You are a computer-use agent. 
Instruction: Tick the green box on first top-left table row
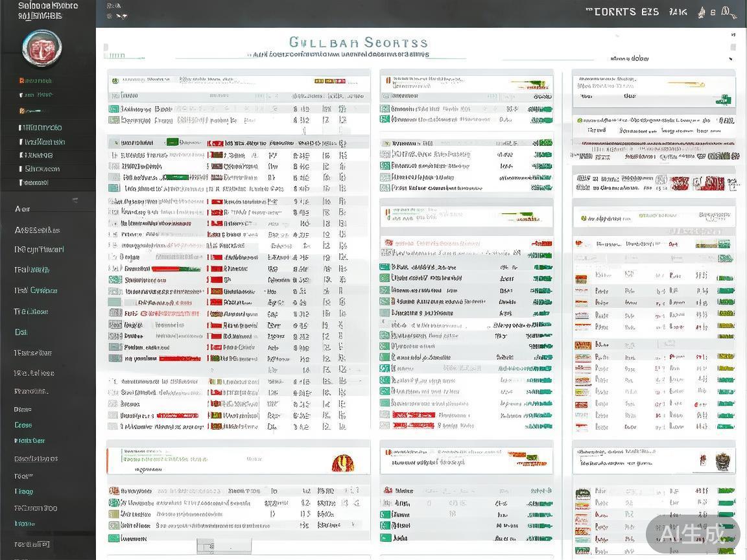click(x=114, y=110)
